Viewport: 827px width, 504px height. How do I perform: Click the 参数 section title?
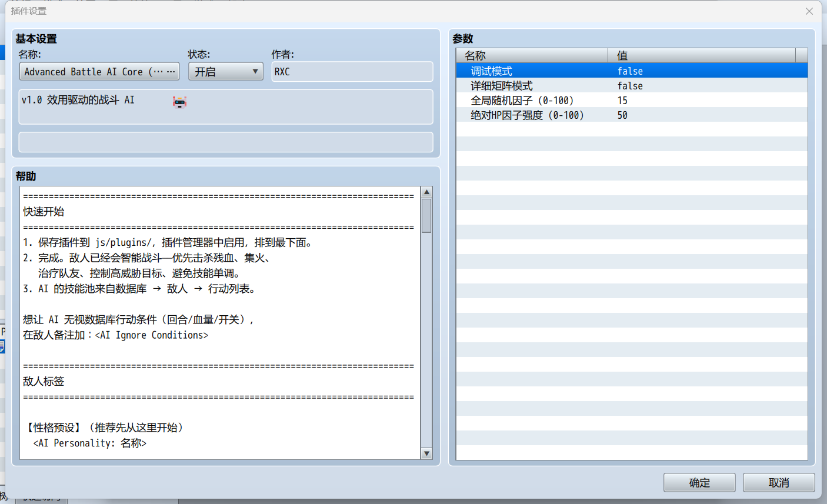click(x=463, y=39)
